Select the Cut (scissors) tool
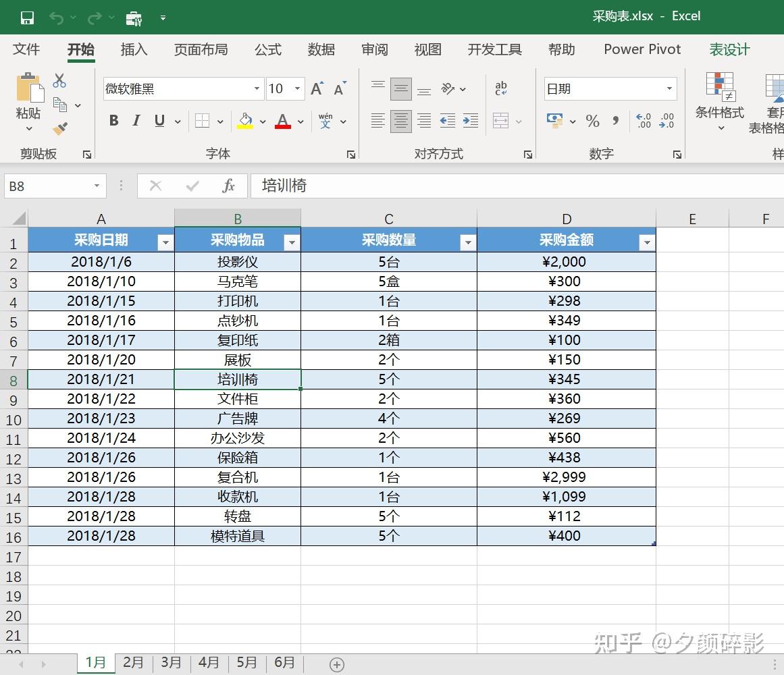This screenshot has width=784, height=675. [x=59, y=80]
